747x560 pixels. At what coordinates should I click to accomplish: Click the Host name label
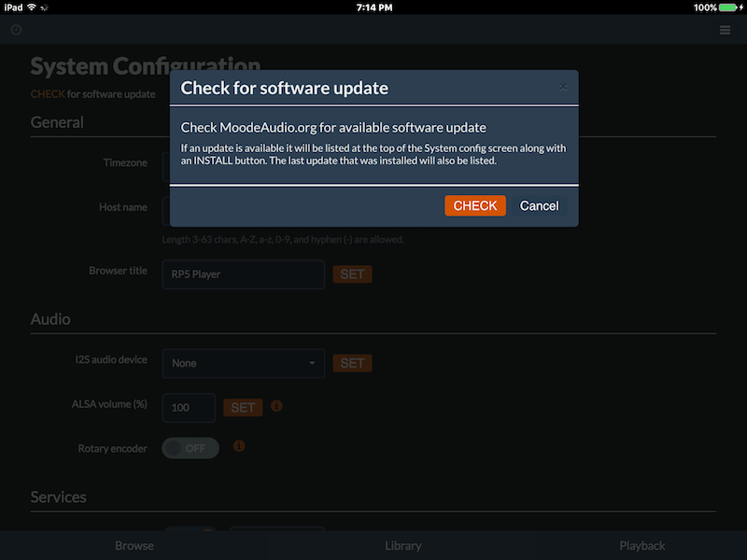coord(123,207)
